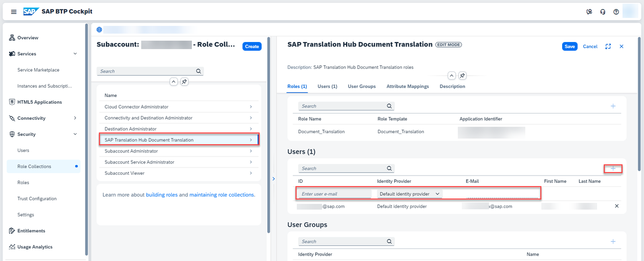
Task: Add a role with the plus icon
Action: click(x=613, y=106)
